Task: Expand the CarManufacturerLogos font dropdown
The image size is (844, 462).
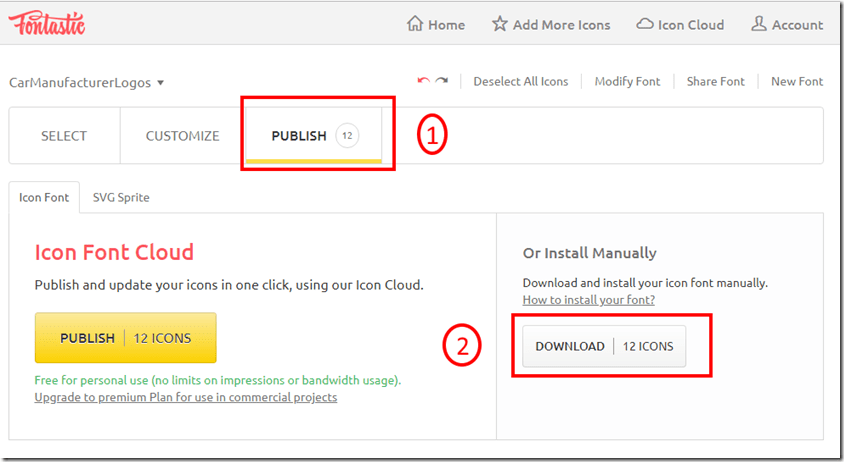Action: [161, 83]
